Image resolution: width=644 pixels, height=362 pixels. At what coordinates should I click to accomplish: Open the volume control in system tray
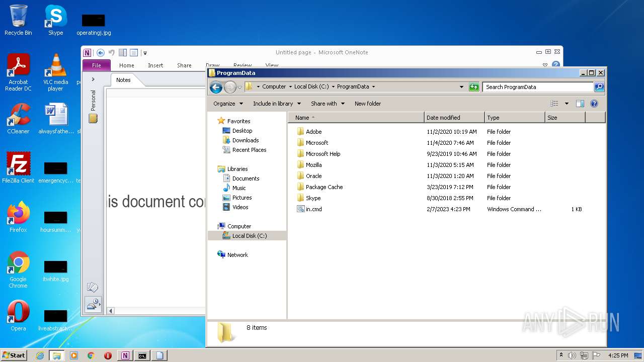572,355
